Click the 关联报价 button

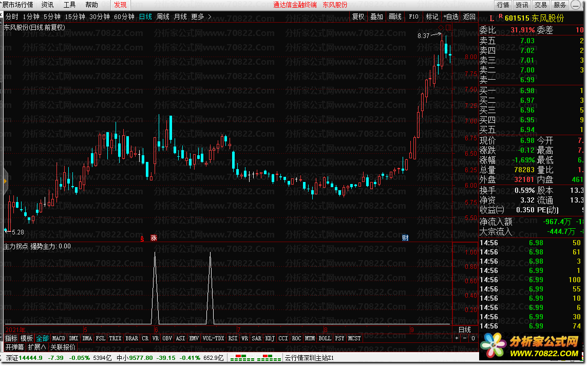pos(63,347)
